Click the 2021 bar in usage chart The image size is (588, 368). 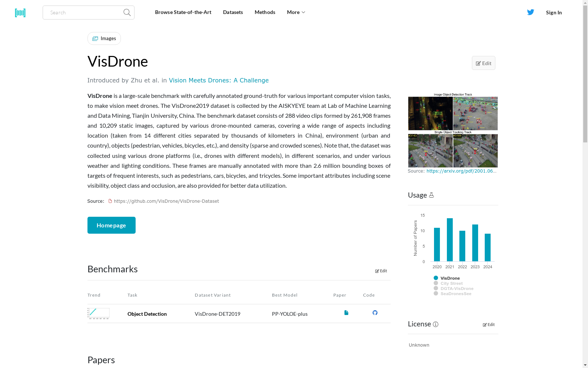pos(450,240)
